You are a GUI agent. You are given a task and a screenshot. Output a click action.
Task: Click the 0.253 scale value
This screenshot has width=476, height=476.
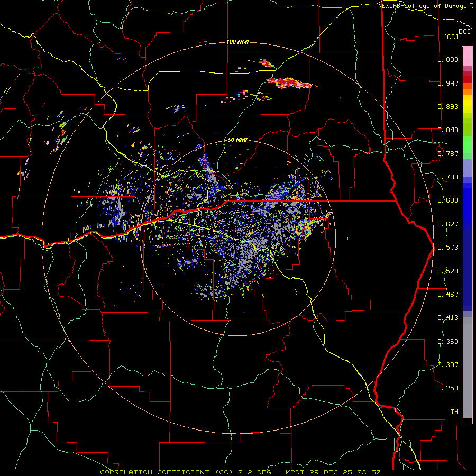click(x=448, y=388)
